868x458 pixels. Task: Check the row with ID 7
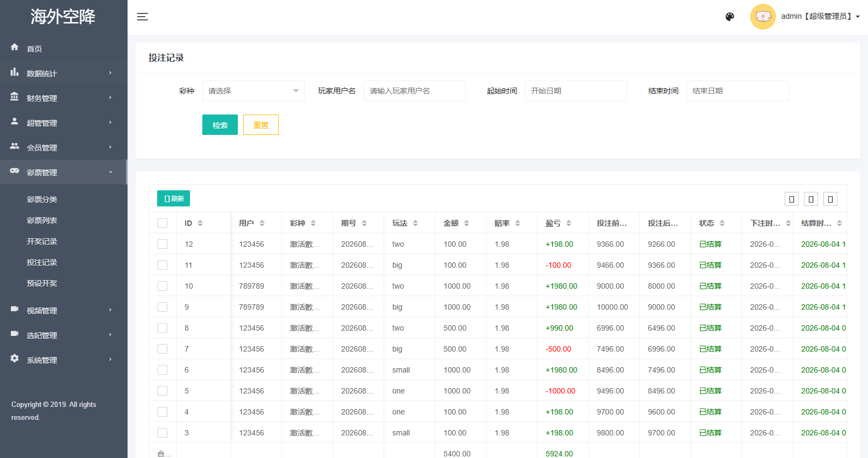point(163,349)
